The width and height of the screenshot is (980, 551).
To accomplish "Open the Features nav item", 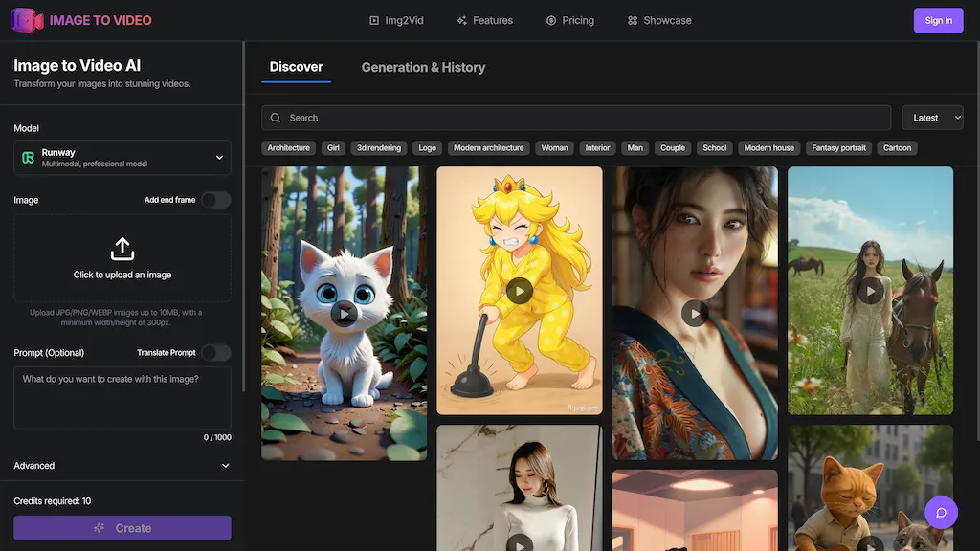I will 484,21.
